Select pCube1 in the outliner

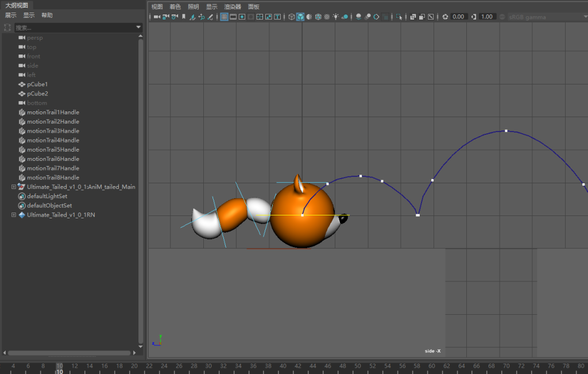(x=37, y=84)
